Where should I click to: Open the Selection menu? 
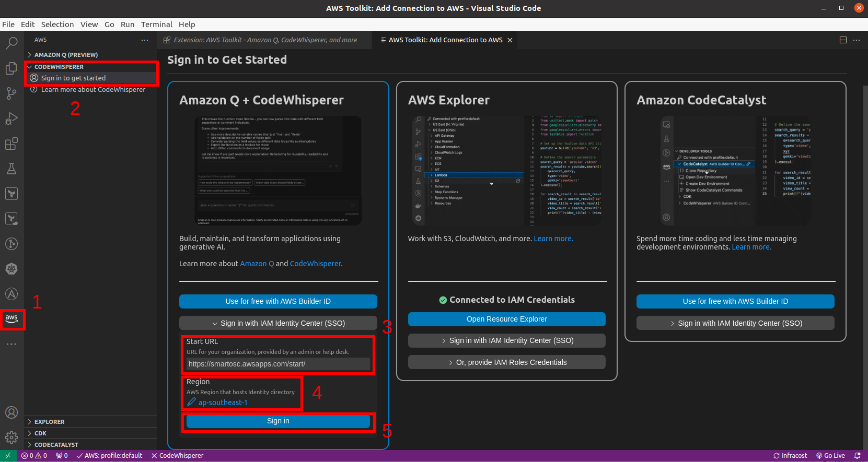click(57, 25)
